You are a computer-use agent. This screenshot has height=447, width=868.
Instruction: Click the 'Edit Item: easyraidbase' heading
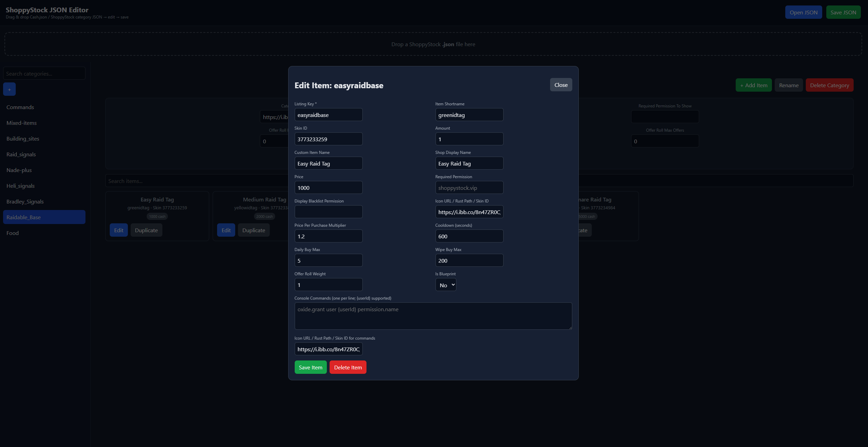[x=339, y=86]
